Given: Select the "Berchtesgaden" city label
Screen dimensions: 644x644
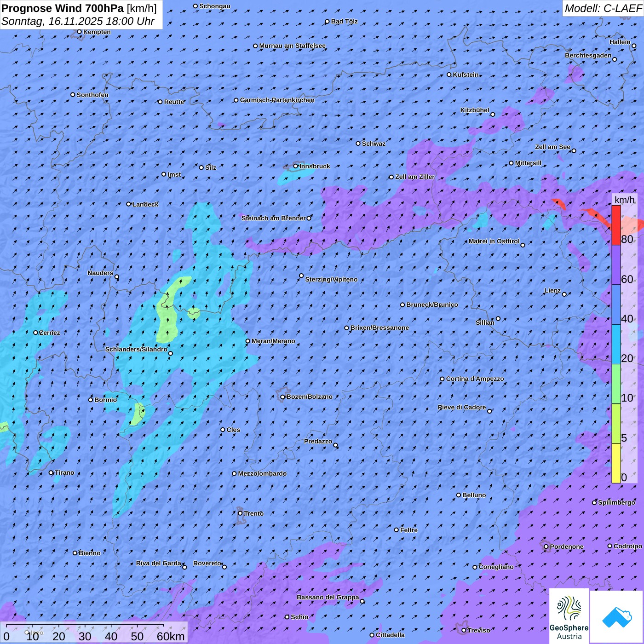Looking at the screenshot, I should pyautogui.click(x=588, y=55).
